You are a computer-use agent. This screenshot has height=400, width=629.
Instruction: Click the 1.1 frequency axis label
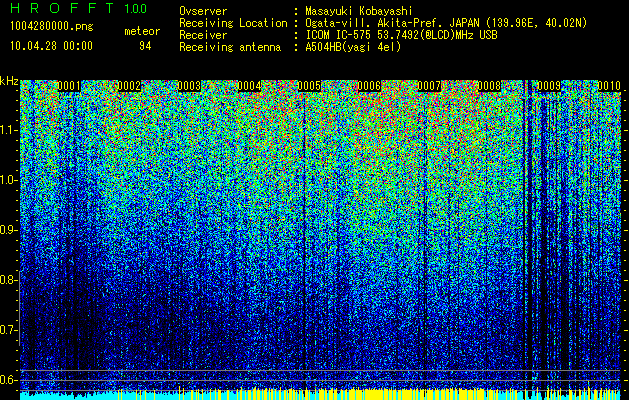coord(8,130)
